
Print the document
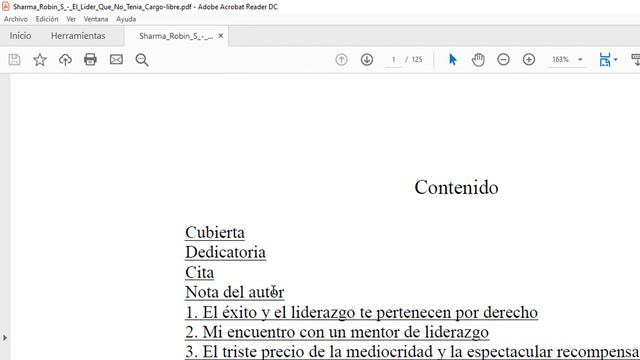click(x=90, y=60)
